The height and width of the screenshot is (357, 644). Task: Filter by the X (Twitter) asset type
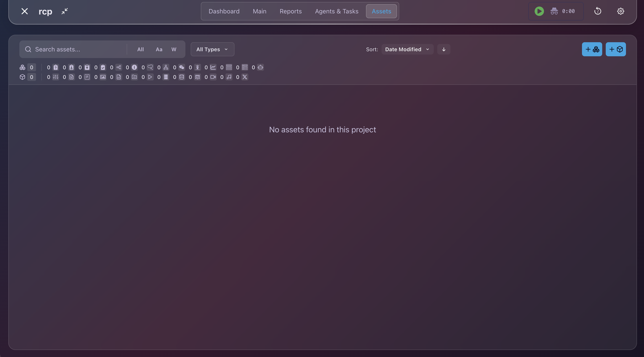(x=245, y=77)
